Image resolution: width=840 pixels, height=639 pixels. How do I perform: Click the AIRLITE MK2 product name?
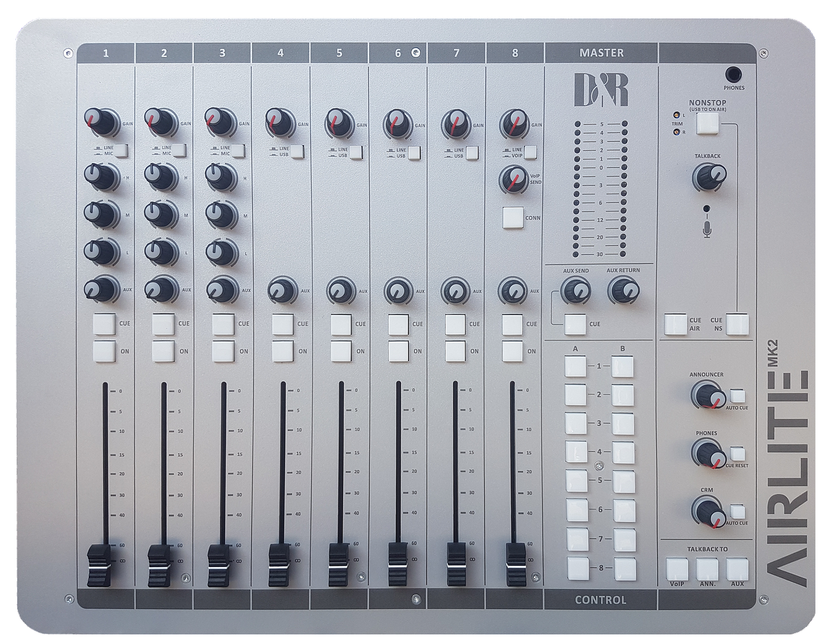tap(787, 463)
